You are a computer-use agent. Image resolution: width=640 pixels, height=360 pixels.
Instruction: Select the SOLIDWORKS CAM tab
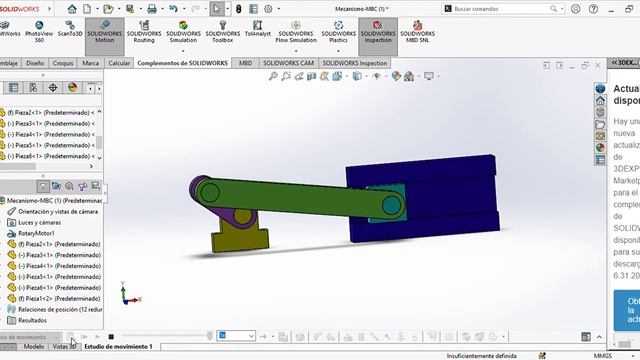click(x=288, y=63)
